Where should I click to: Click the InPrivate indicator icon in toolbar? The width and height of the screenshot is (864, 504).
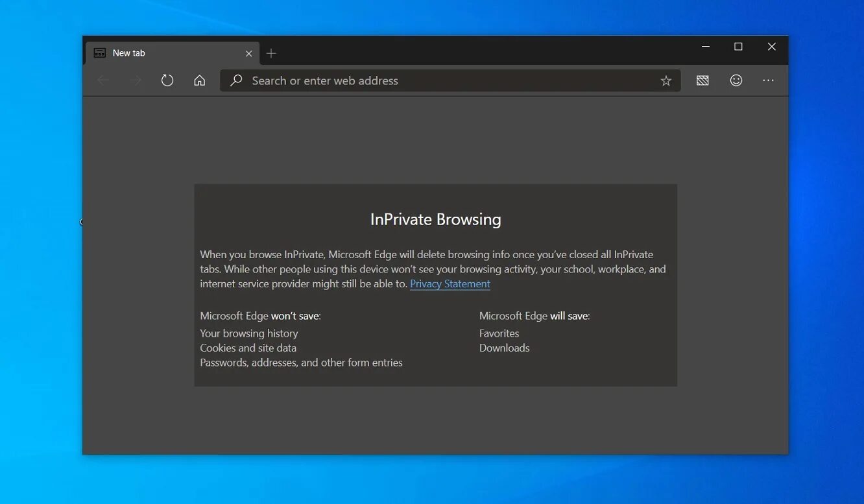pyautogui.click(x=702, y=80)
